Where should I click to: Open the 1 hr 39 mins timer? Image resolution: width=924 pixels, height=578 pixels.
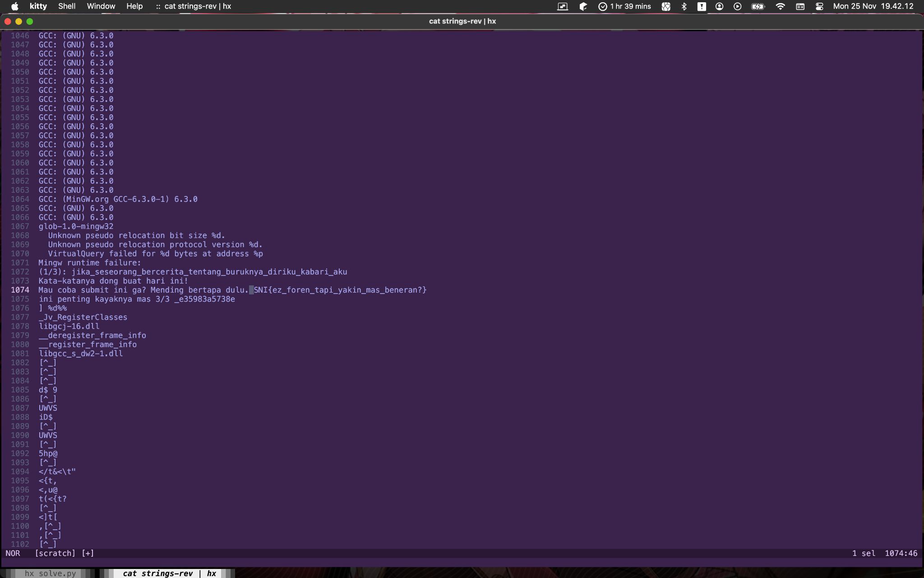(624, 6)
